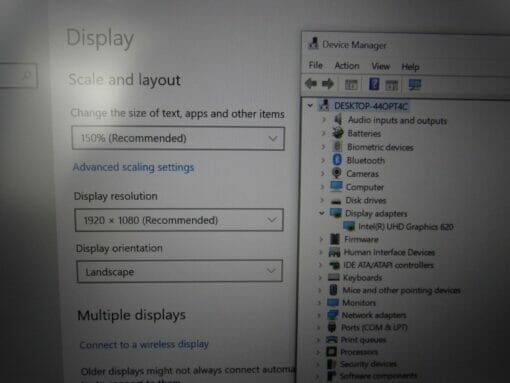Open the Landscape orientation dropdown

tap(179, 271)
